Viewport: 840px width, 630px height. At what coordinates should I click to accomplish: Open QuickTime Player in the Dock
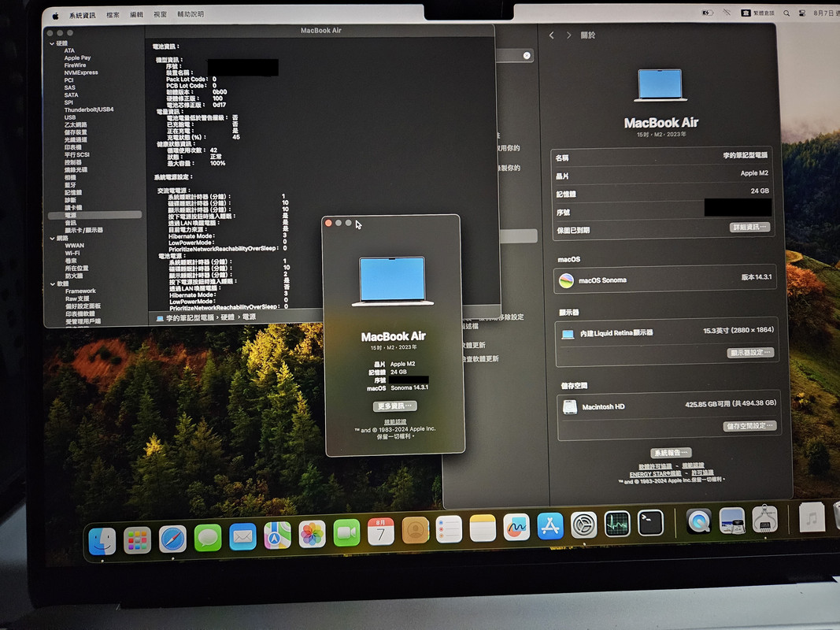pos(699,521)
